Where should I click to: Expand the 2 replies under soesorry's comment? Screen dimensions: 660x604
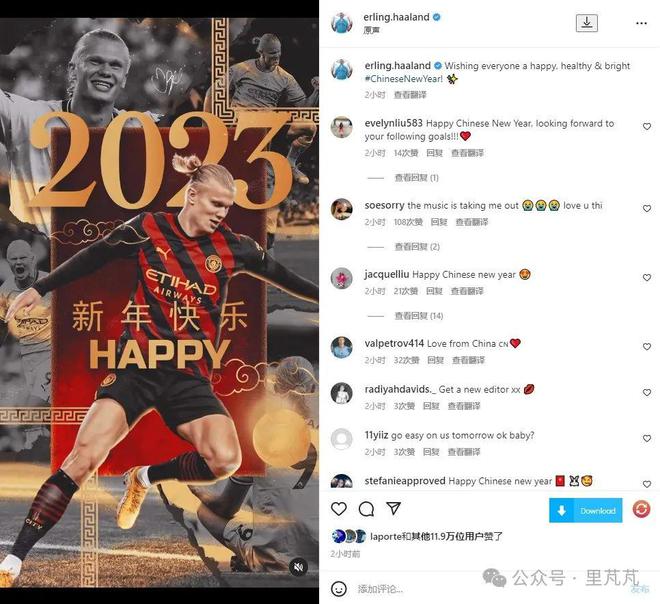417,247
